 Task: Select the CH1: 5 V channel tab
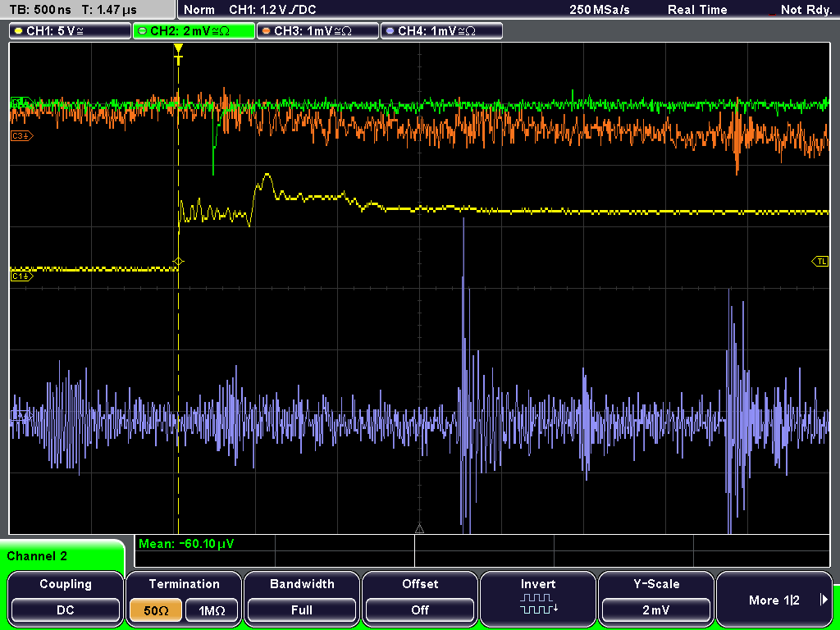pos(71,31)
